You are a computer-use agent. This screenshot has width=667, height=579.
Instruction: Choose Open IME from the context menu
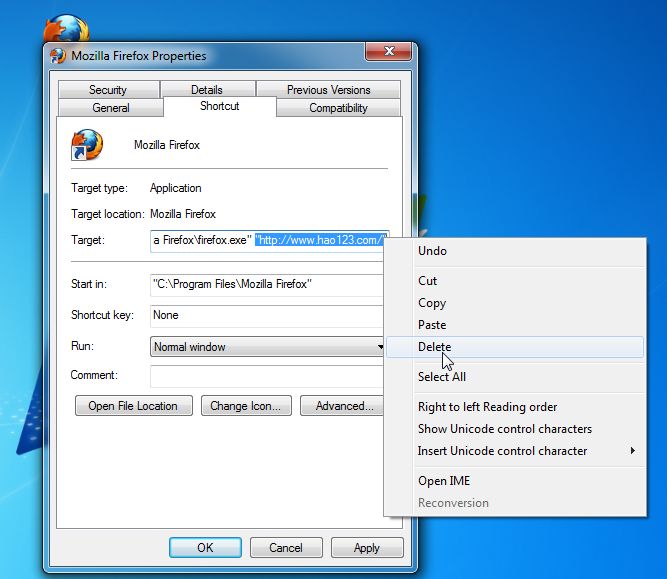tap(515, 481)
